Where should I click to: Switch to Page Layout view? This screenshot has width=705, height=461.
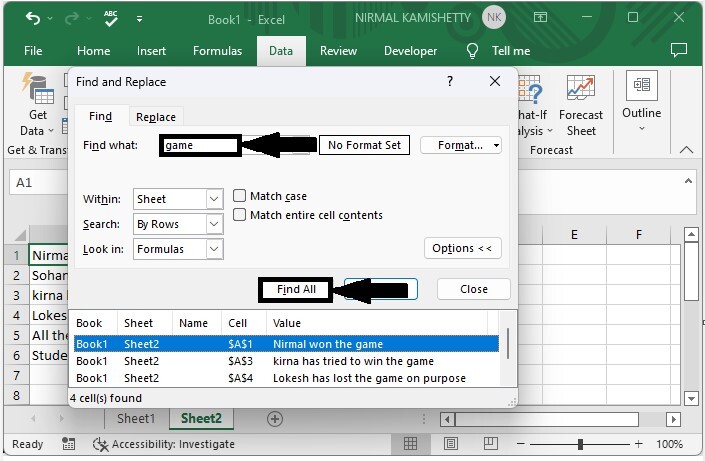[x=451, y=444]
